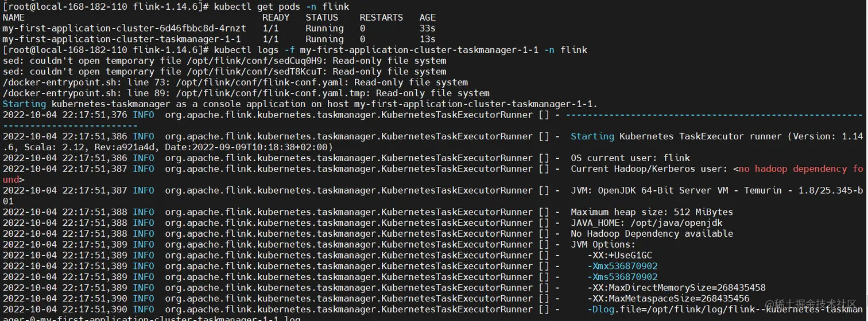The height and width of the screenshot is (321, 868).
Task: Click the age value 33s
Action: (x=427, y=28)
